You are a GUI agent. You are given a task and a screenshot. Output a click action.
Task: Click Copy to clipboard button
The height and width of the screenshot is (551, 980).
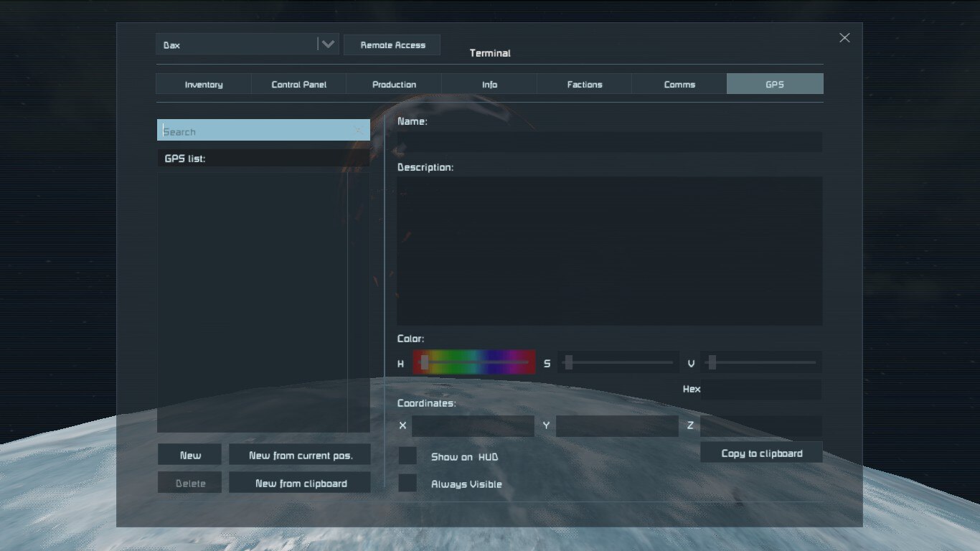(x=761, y=453)
